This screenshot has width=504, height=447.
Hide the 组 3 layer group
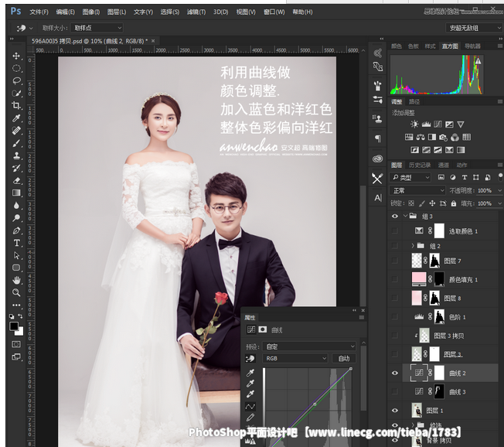point(395,217)
